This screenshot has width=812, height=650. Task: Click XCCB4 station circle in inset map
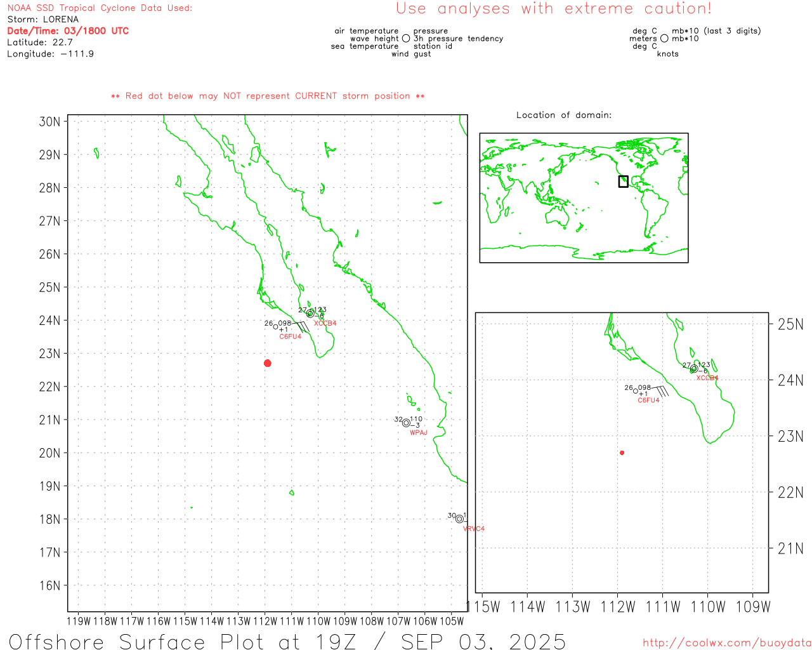pyautogui.click(x=694, y=369)
